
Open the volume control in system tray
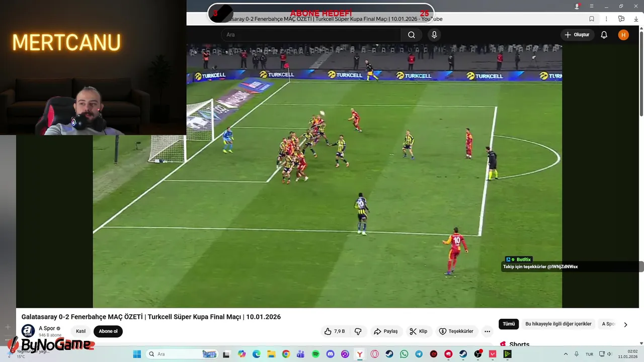click(610, 354)
